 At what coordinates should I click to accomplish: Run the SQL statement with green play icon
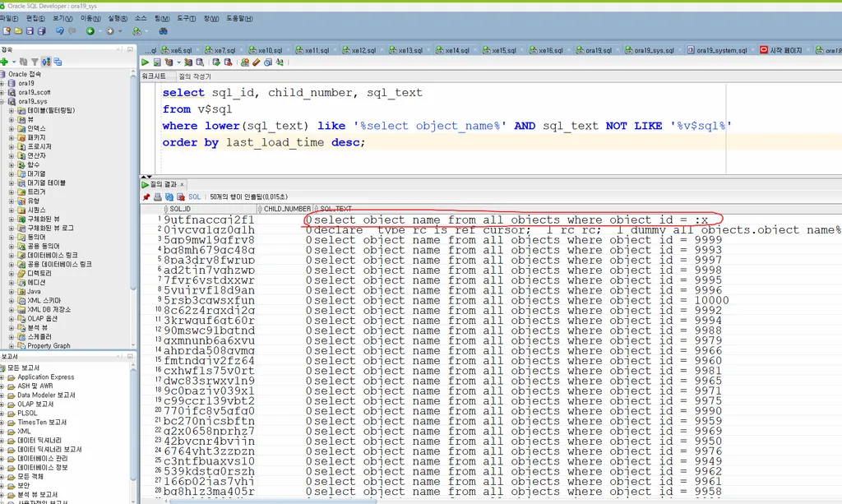click(146, 62)
